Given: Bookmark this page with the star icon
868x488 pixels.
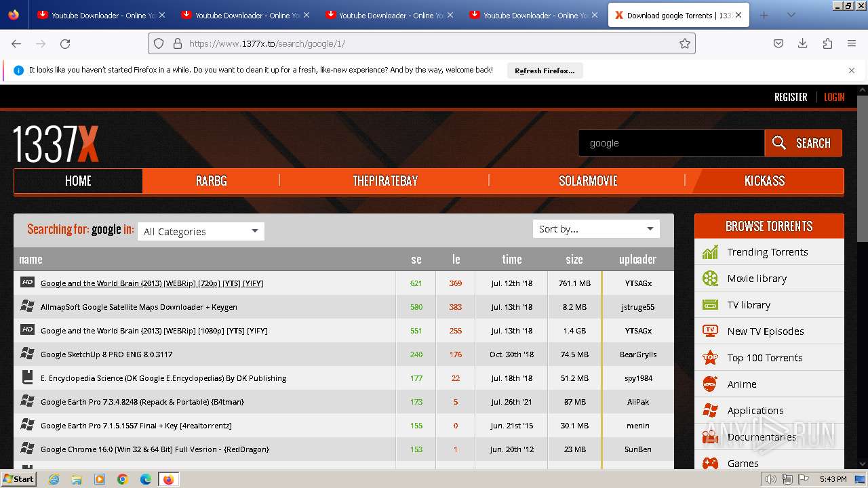Looking at the screenshot, I should coord(685,43).
